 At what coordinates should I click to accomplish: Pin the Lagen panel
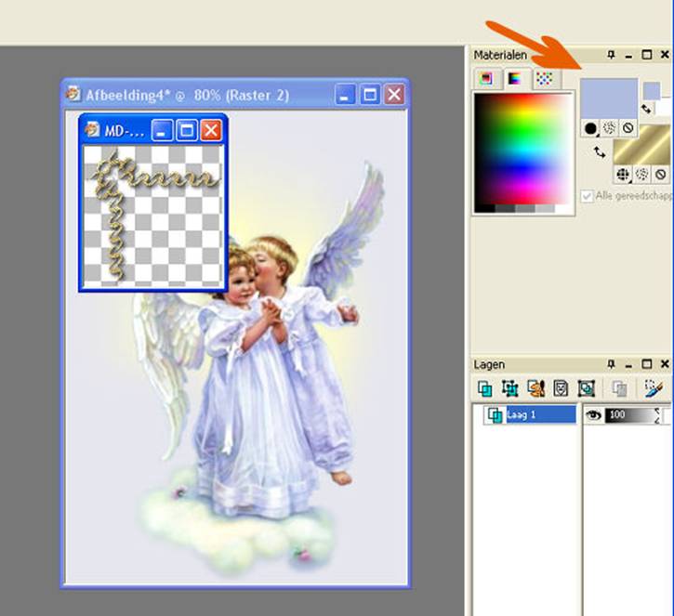tap(611, 364)
